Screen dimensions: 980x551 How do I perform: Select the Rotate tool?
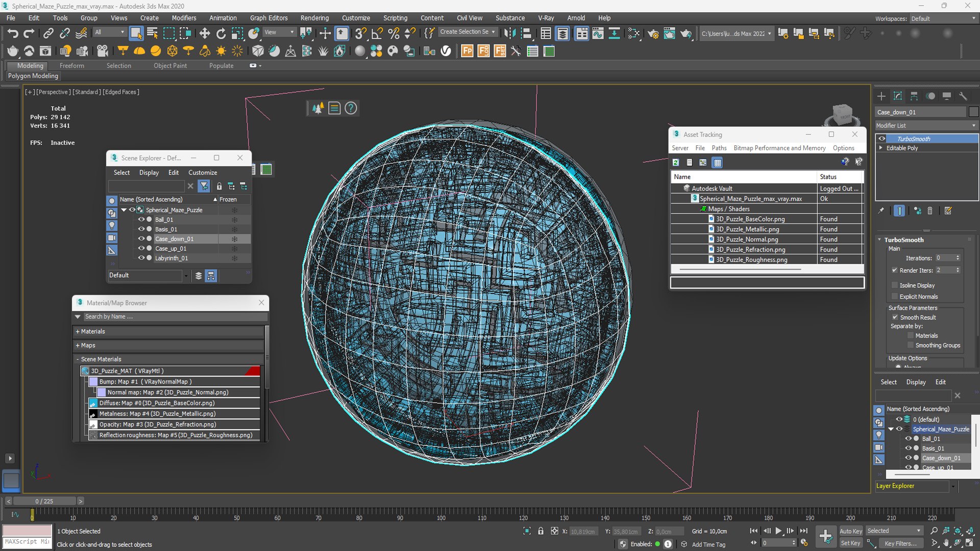point(221,34)
